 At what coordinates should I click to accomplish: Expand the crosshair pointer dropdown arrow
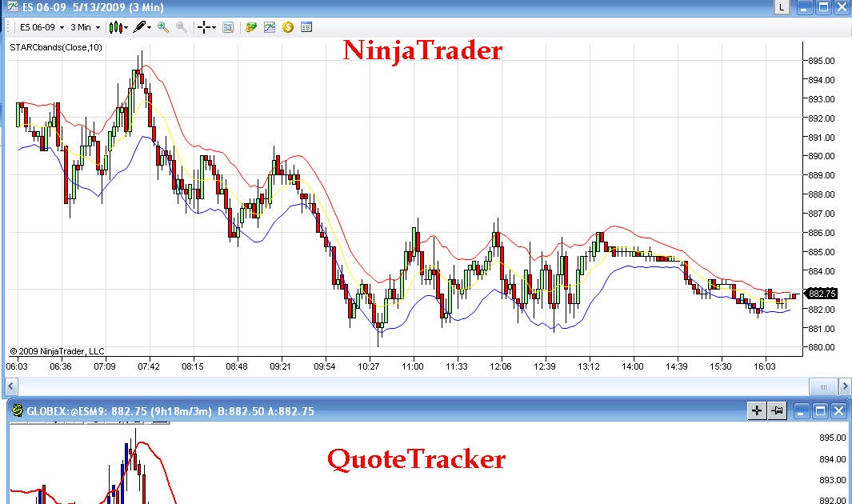(x=214, y=28)
